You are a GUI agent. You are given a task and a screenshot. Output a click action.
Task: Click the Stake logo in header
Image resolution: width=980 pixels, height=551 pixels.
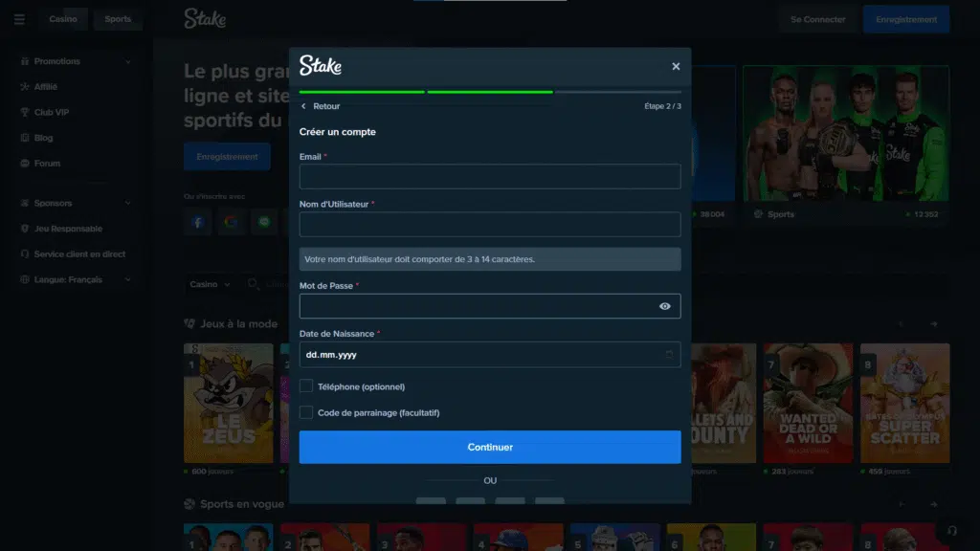click(205, 19)
